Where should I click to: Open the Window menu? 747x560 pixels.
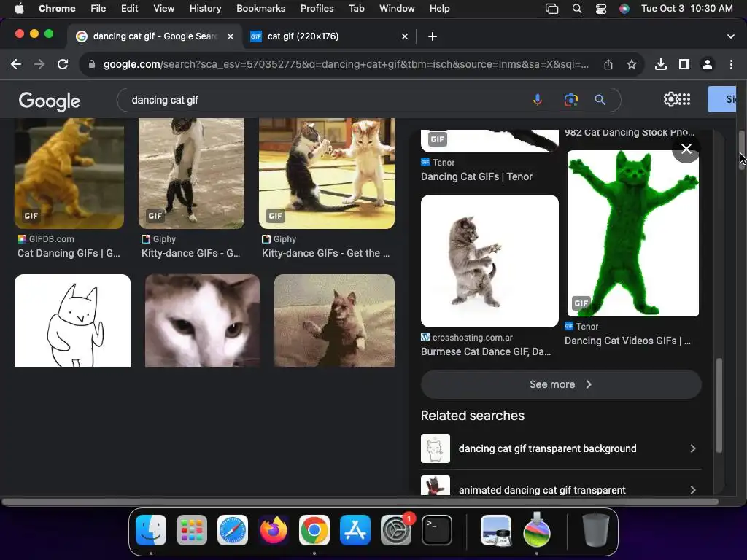tap(397, 8)
